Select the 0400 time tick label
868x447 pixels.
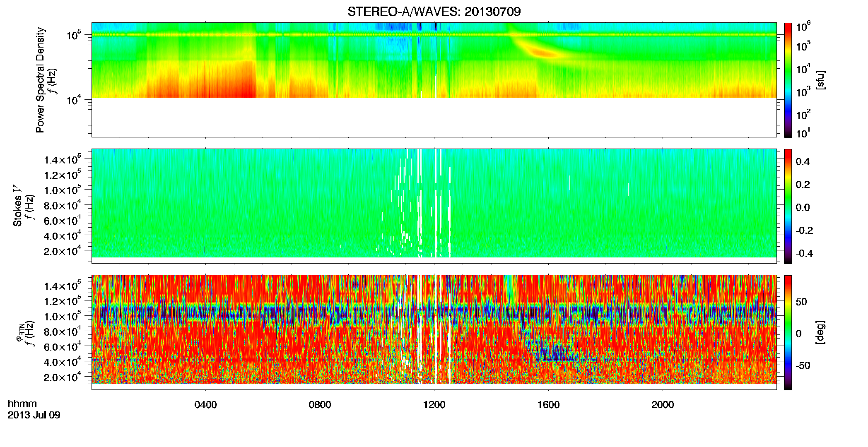pyautogui.click(x=205, y=405)
